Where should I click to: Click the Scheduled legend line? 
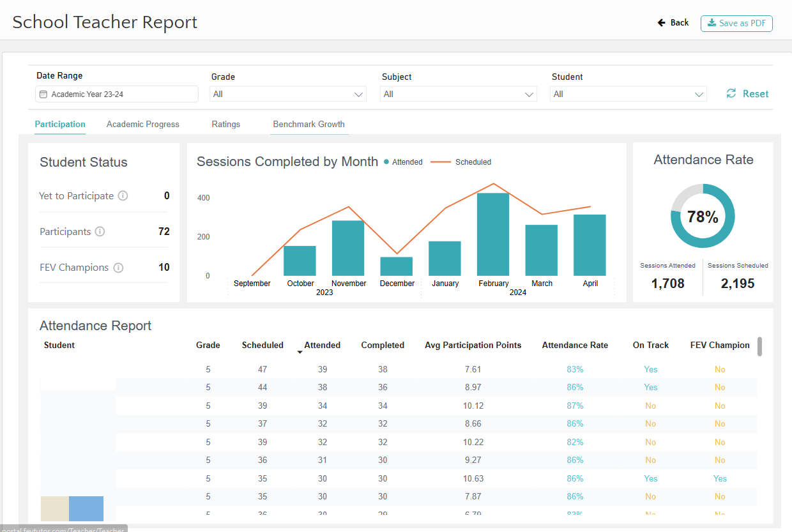coord(441,162)
